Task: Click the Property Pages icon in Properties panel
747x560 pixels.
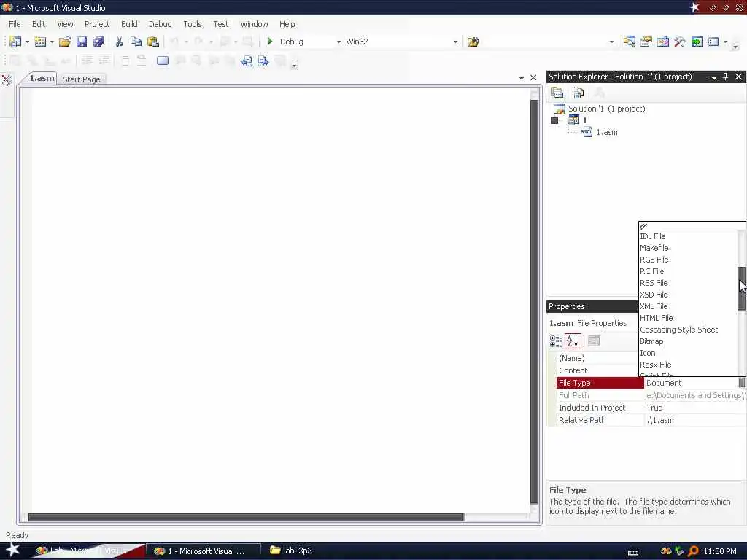Action: point(594,341)
